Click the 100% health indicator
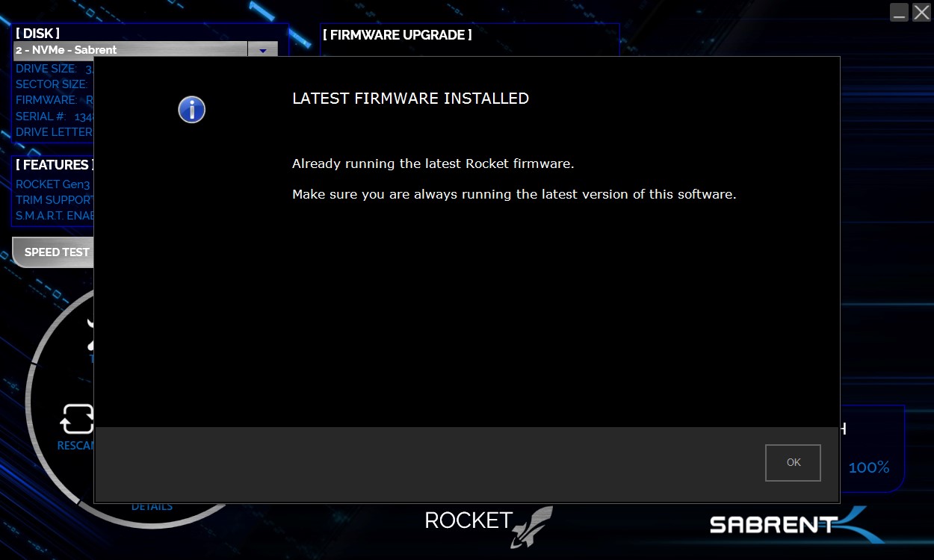Image resolution: width=934 pixels, height=560 pixels. tap(869, 468)
